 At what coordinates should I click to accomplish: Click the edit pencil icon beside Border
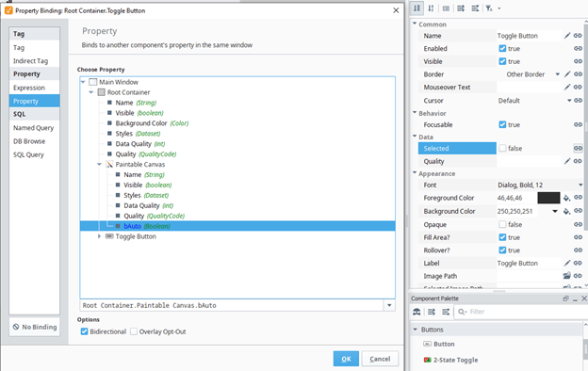(567, 74)
